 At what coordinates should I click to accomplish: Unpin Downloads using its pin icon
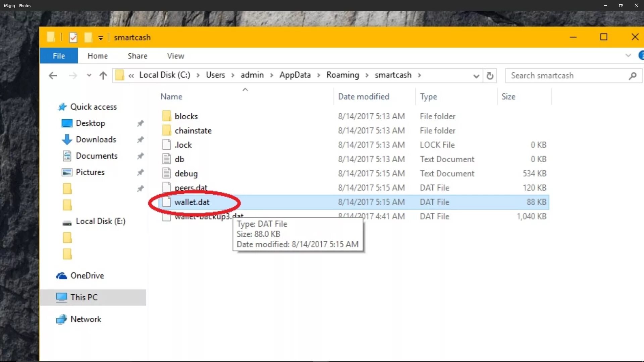tap(140, 139)
